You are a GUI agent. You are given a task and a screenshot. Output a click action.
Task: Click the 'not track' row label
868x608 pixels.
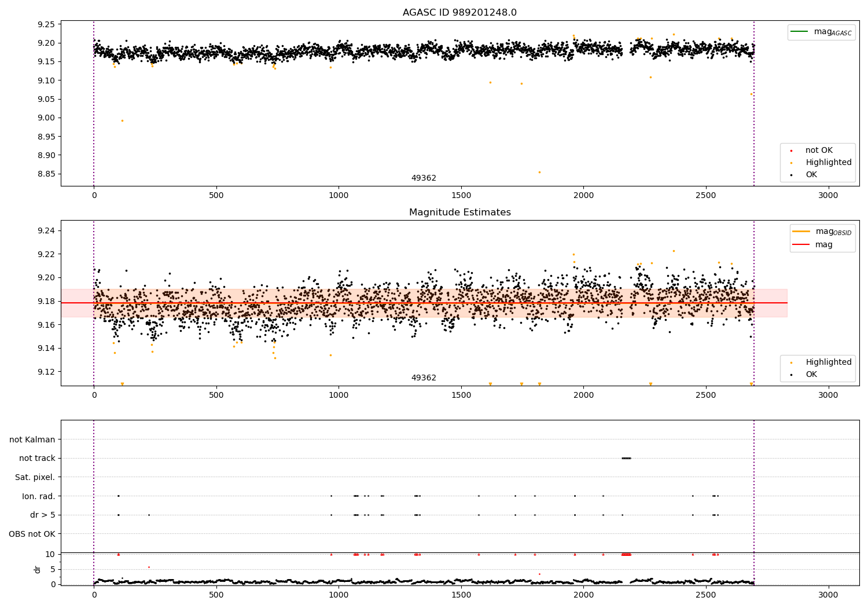(37, 458)
